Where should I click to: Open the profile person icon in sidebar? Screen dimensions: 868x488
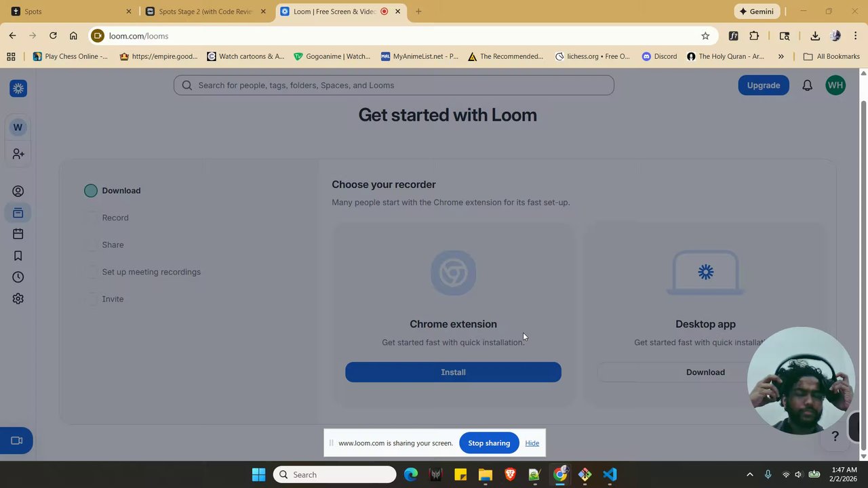coord(18,191)
